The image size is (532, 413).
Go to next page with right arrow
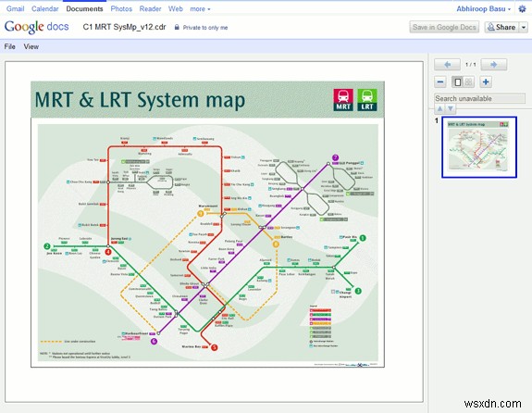[x=494, y=65]
